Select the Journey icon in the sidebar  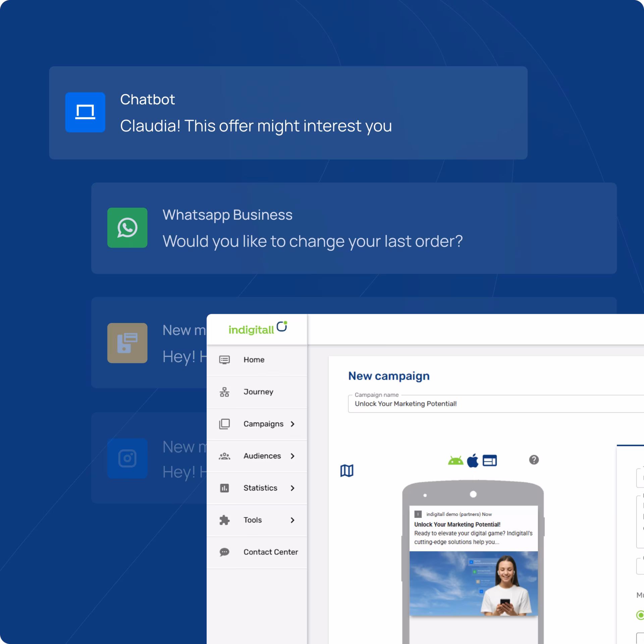[x=224, y=391]
